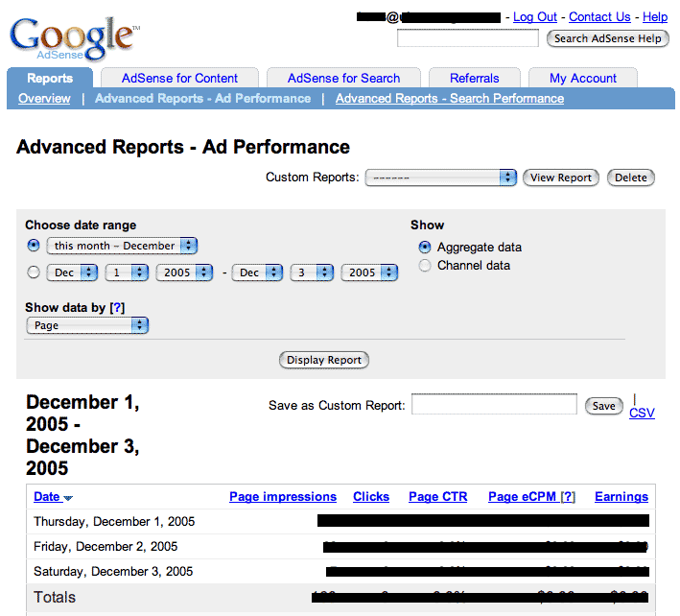Choose the Aggregate data radio option
The image size is (680, 616).
(425, 247)
